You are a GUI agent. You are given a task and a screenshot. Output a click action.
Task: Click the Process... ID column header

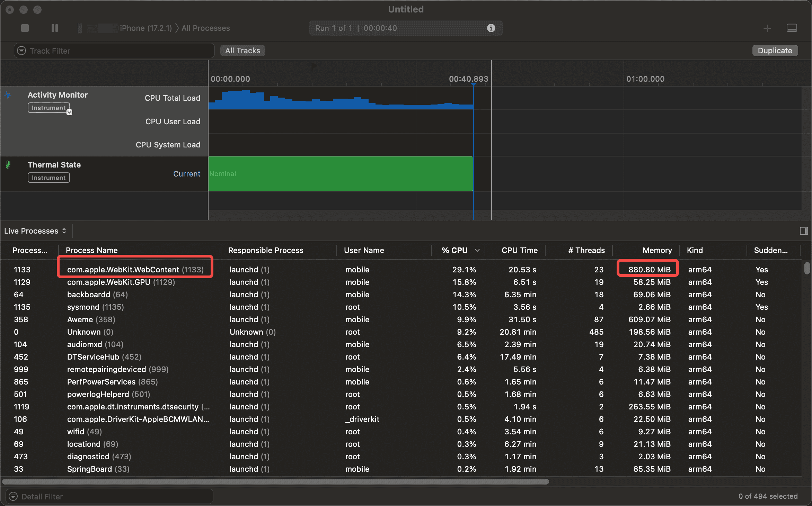(30, 250)
